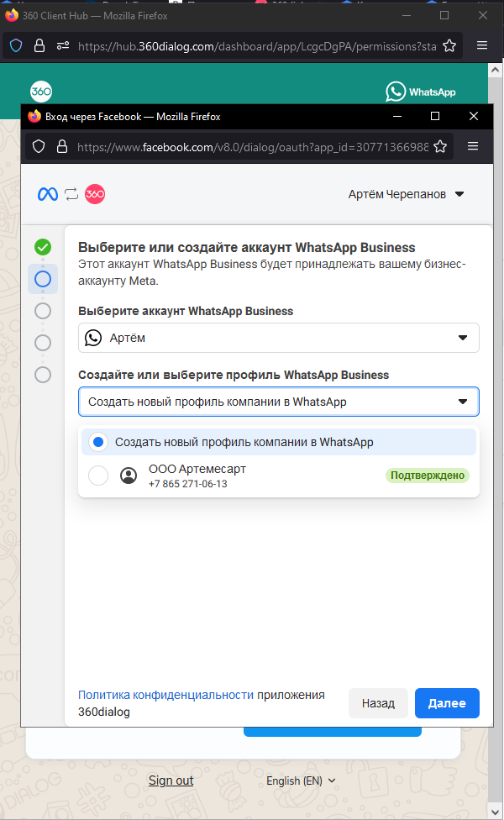
Task: Maximize the Facebook login window
Action: tap(435, 116)
